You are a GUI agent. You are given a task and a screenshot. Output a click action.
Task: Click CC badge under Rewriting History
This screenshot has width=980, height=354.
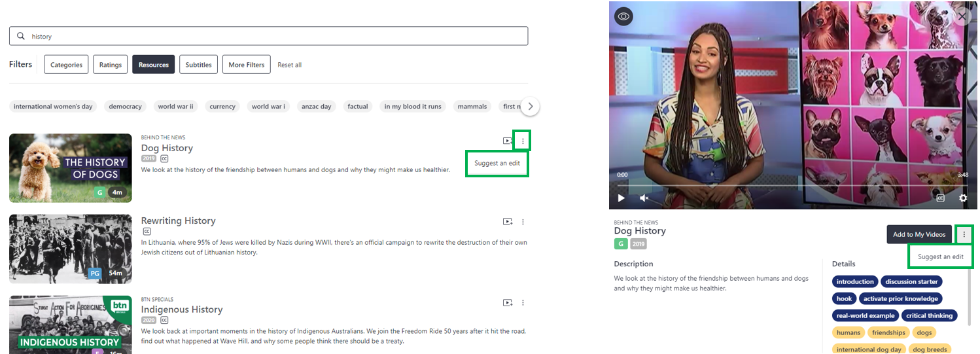coord(147,232)
